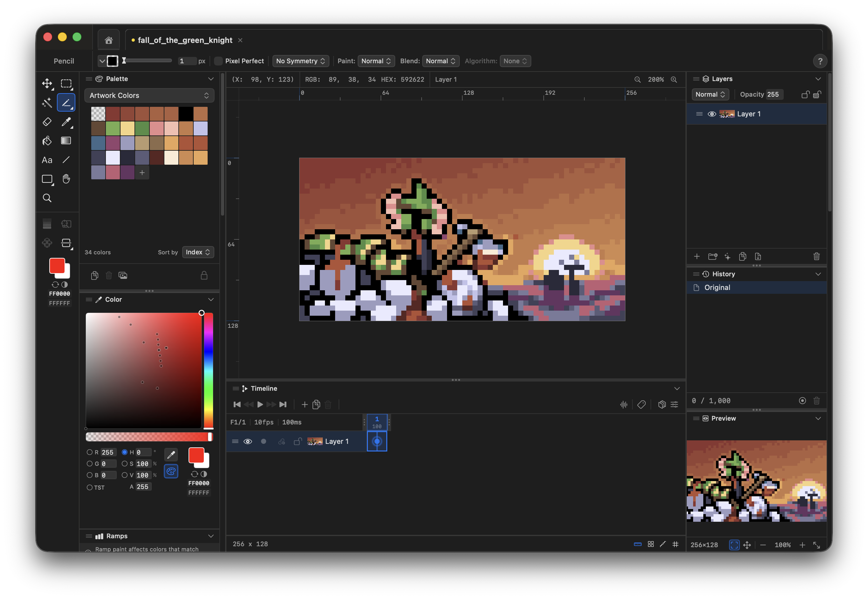868x599 pixels.
Task: Toggle Layer 1 visibility in the Timeline
Action: coord(248,442)
